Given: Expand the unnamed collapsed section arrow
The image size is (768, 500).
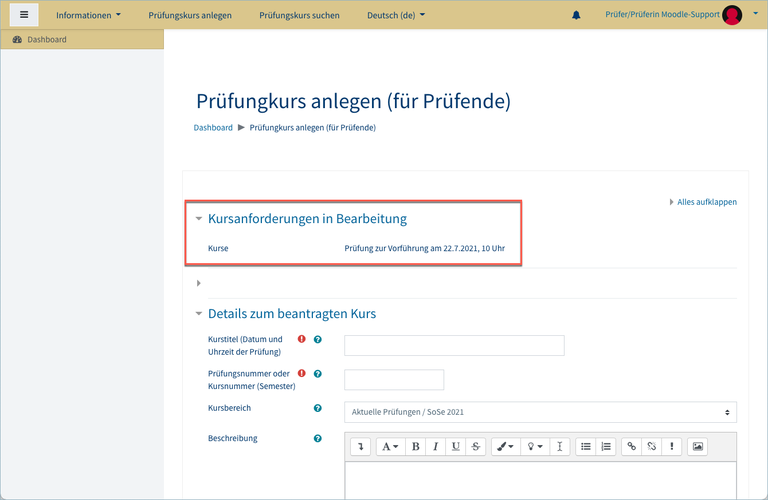Looking at the screenshot, I should point(198,283).
